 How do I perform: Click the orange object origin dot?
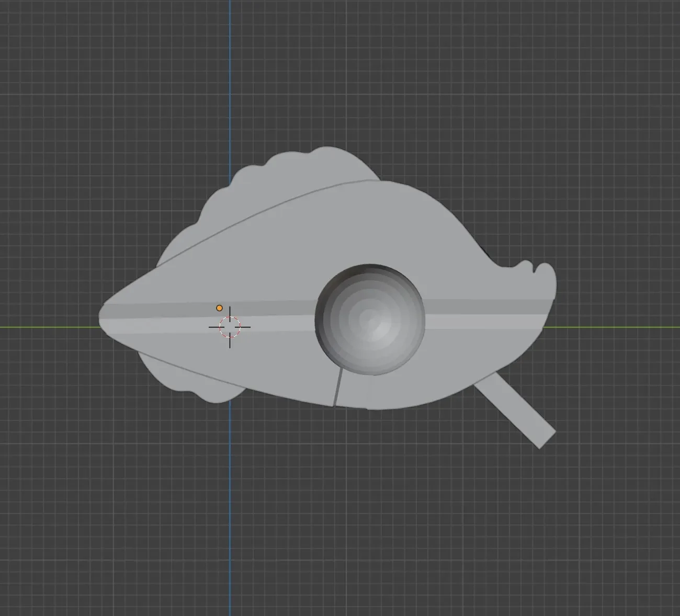click(x=219, y=308)
